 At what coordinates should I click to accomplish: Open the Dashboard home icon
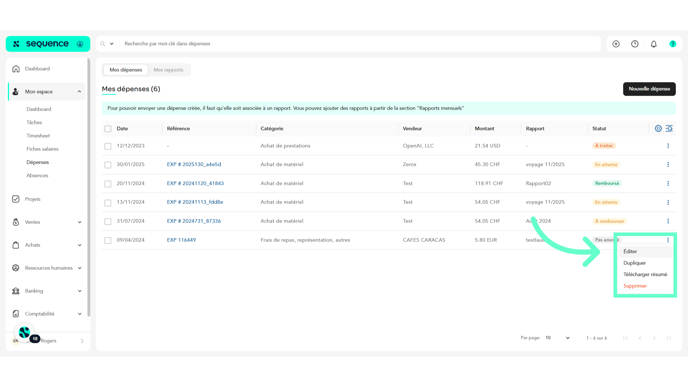point(16,69)
